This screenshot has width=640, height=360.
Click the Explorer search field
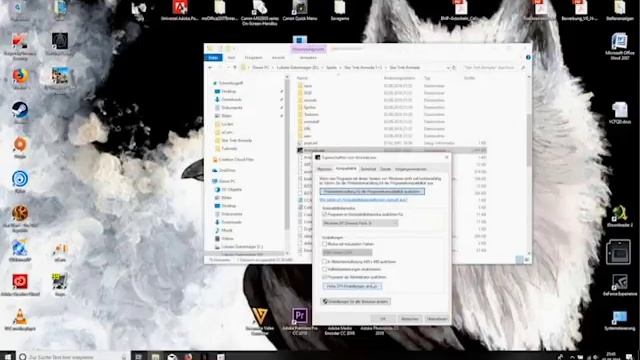tap(493, 67)
